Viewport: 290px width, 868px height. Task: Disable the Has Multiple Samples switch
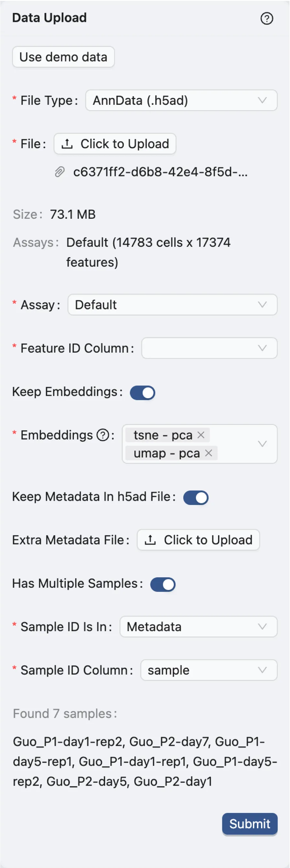coord(163,584)
